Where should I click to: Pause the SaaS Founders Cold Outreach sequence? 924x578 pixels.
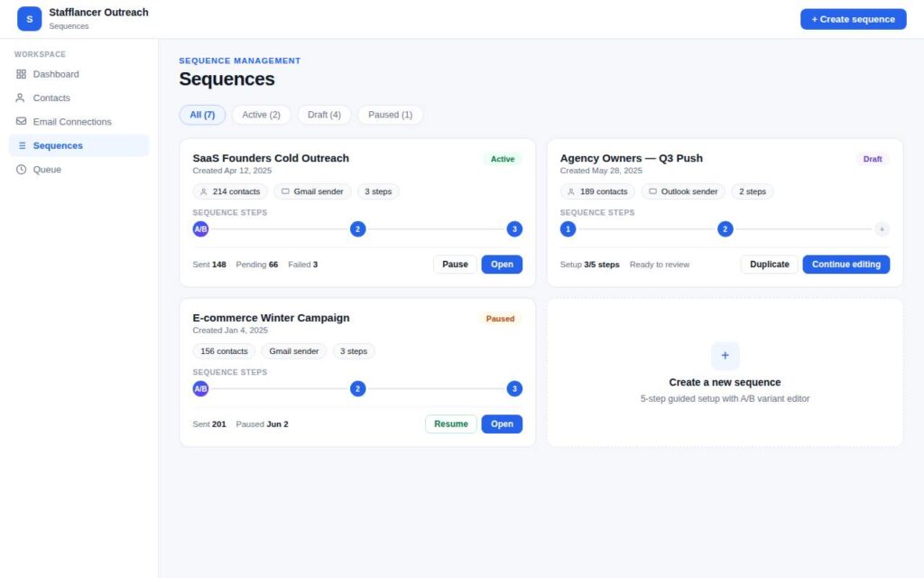tap(455, 265)
